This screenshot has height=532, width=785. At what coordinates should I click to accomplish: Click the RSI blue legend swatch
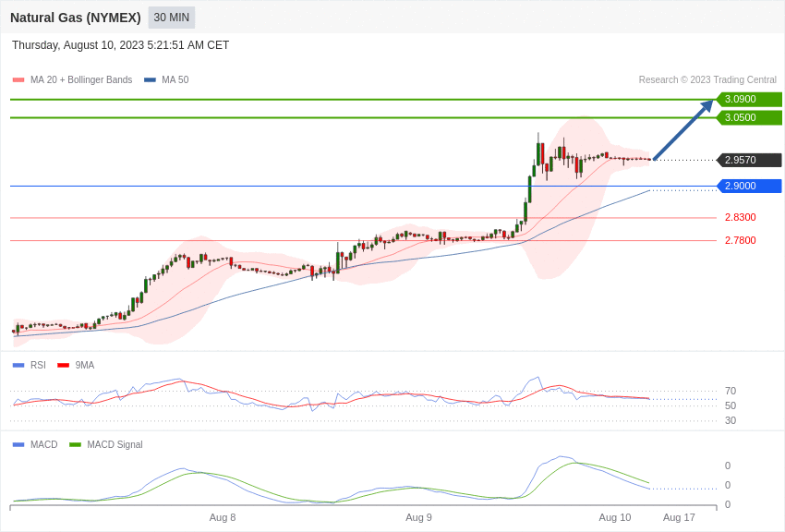pos(18,366)
